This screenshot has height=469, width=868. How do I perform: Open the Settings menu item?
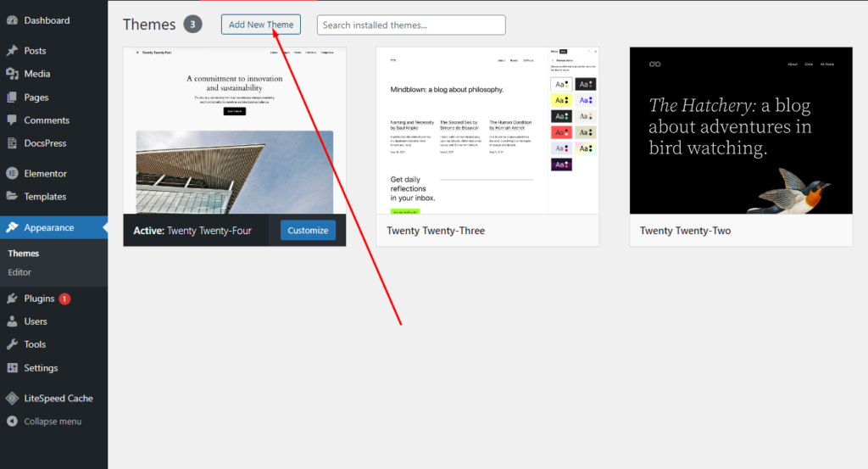coord(41,368)
